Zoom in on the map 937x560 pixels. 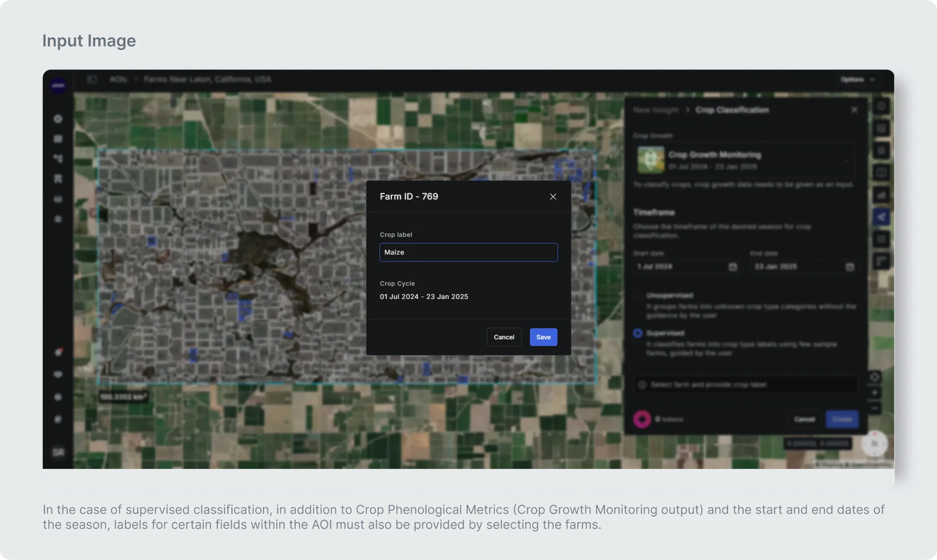point(874,393)
